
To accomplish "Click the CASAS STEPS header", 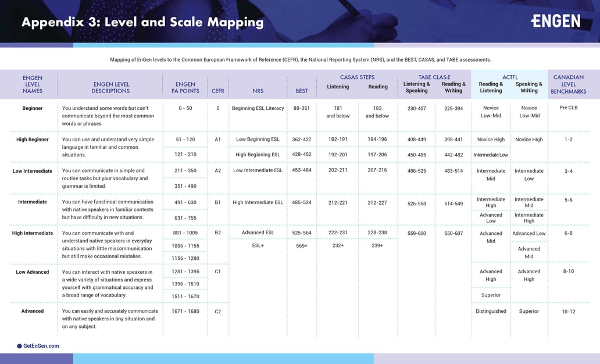I will (x=357, y=76).
